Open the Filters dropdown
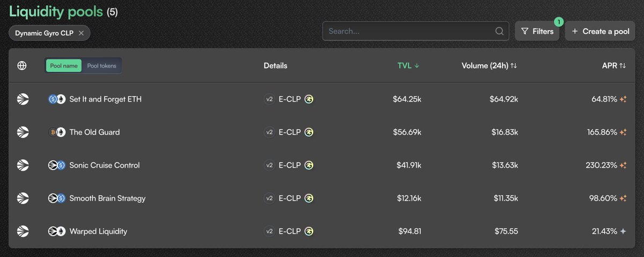644x257 pixels. pos(537,31)
